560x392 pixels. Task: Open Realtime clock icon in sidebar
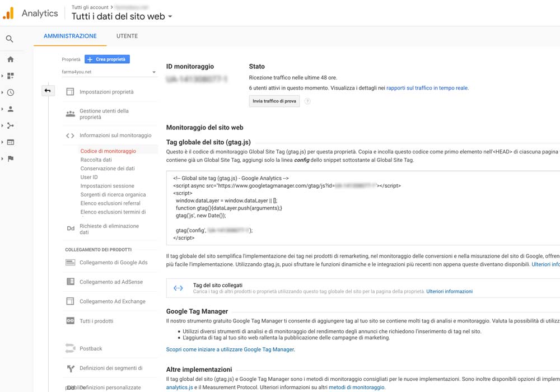coord(11,92)
